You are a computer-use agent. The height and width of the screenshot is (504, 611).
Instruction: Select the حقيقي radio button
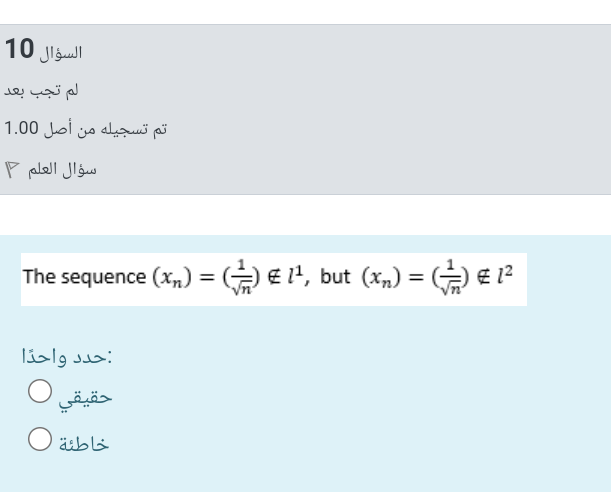[x=40, y=391]
